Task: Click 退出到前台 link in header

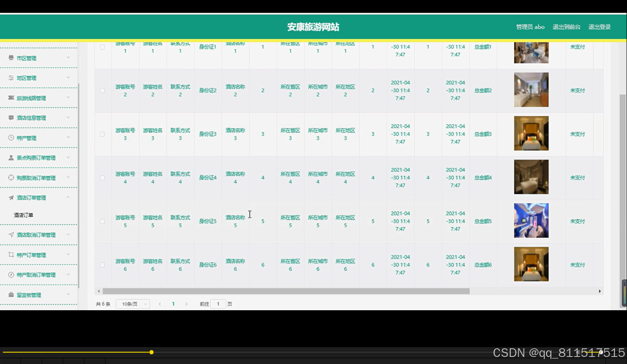Action: (567, 27)
